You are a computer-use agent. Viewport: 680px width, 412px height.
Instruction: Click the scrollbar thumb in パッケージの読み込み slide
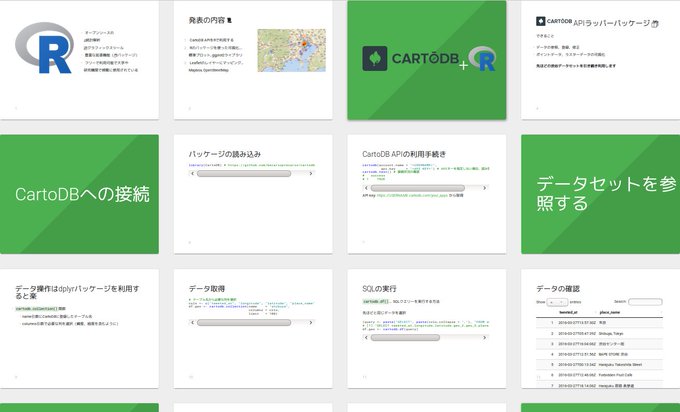(244, 173)
